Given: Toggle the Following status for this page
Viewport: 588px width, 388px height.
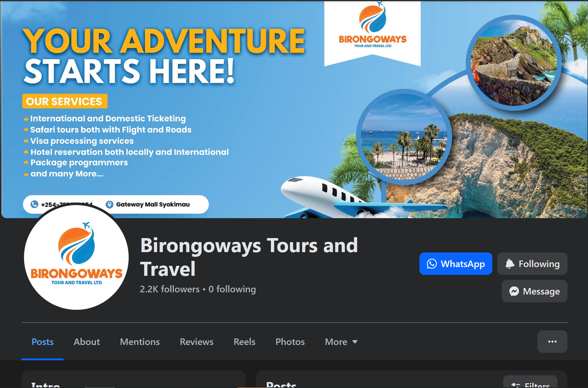Looking at the screenshot, I should point(532,264).
